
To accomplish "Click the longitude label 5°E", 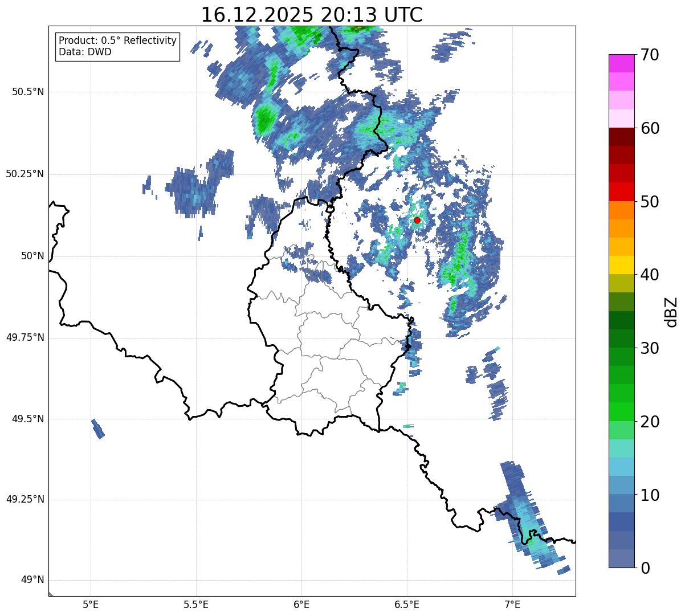I will (x=91, y=604).
